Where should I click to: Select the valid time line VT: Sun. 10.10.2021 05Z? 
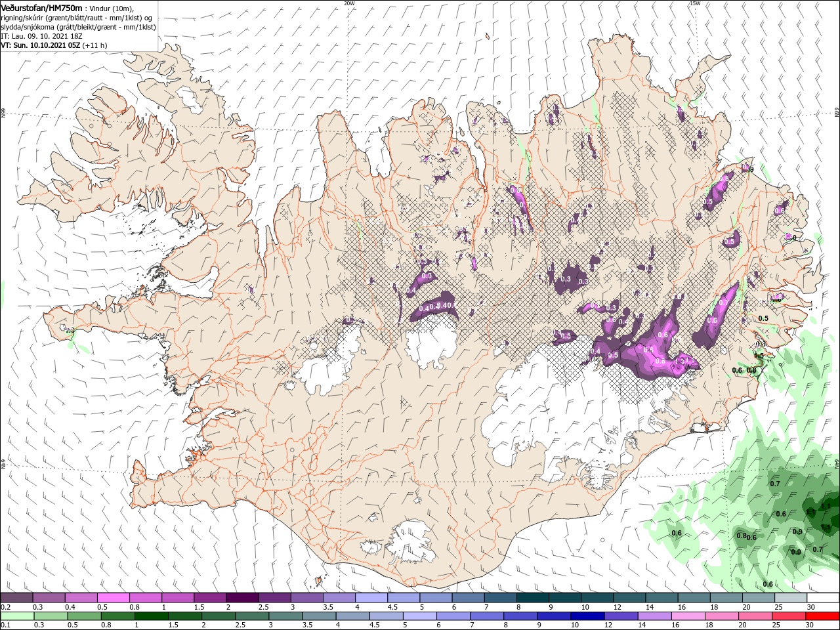41,45
